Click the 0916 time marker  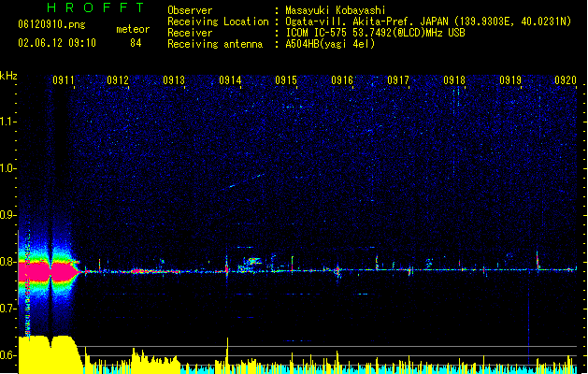(342, 80)
